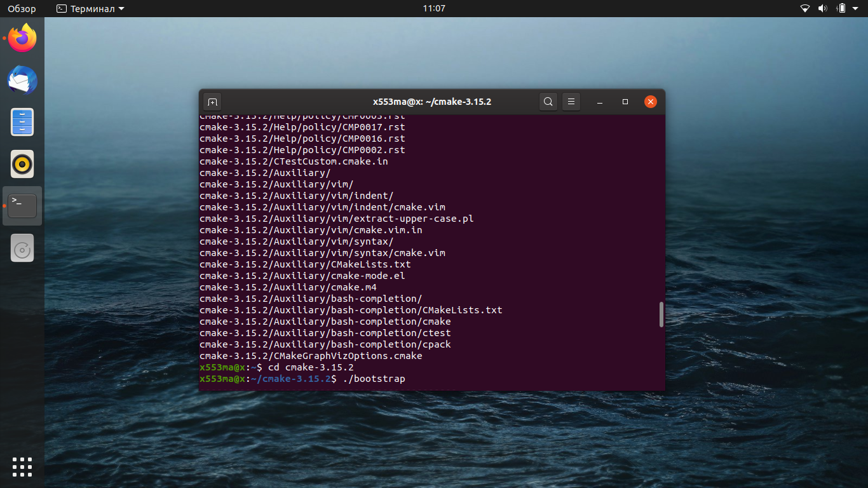Open the Wi-Fi network indicator
Image resolution: width=868 pixels, height=488 pixels.
805,9
